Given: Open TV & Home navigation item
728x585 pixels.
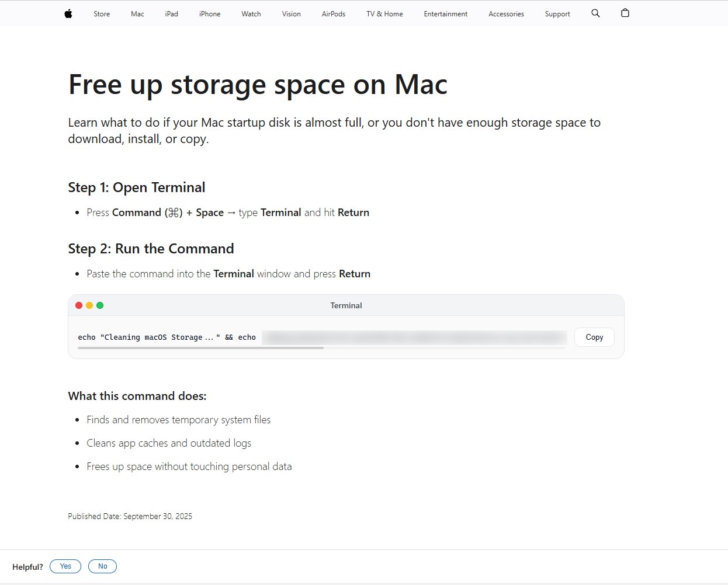Looking at the screenshot, I should 384,14.
